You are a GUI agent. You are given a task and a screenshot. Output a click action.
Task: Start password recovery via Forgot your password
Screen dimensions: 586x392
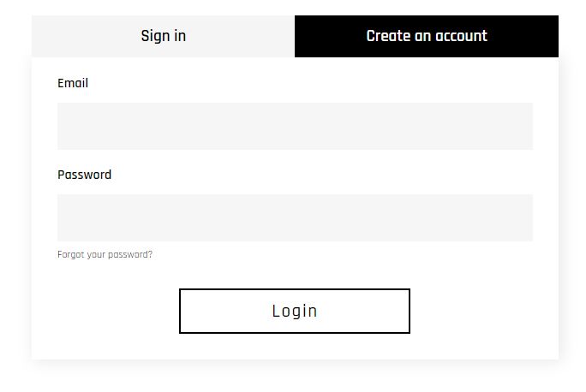point(105,254)
